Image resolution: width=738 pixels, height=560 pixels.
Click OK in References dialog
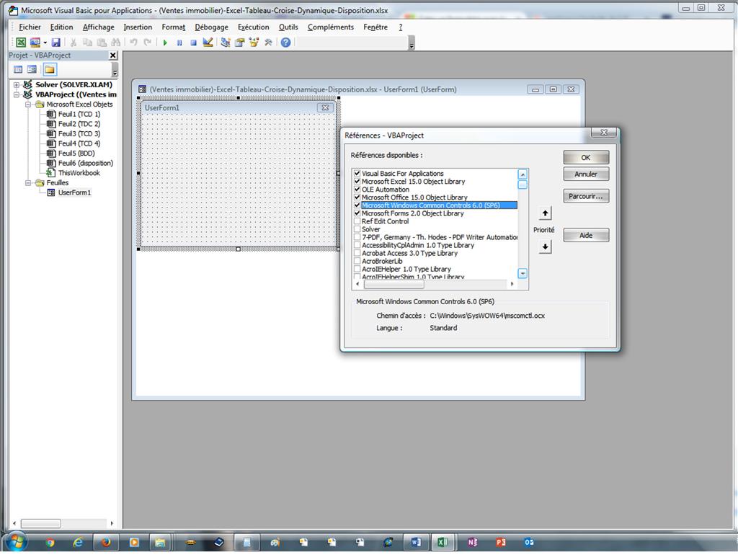tap(586, 158)
